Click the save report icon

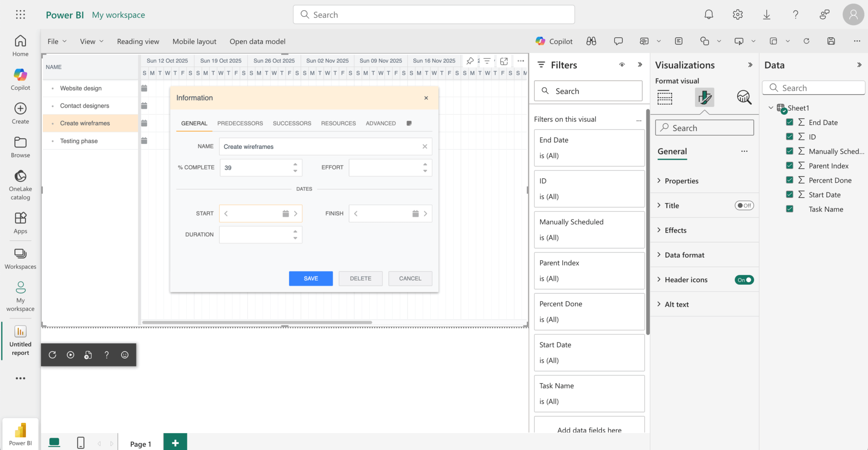click(831, 41)
